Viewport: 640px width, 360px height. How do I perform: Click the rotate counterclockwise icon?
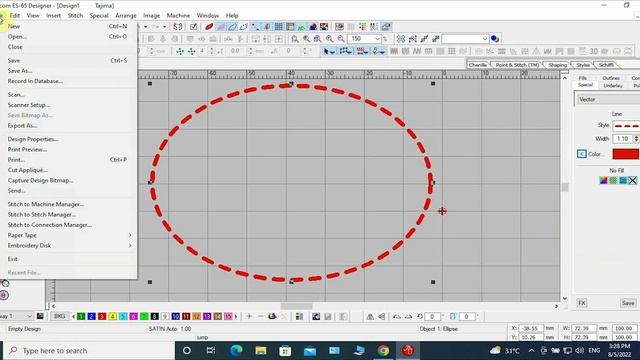(420, 316)
